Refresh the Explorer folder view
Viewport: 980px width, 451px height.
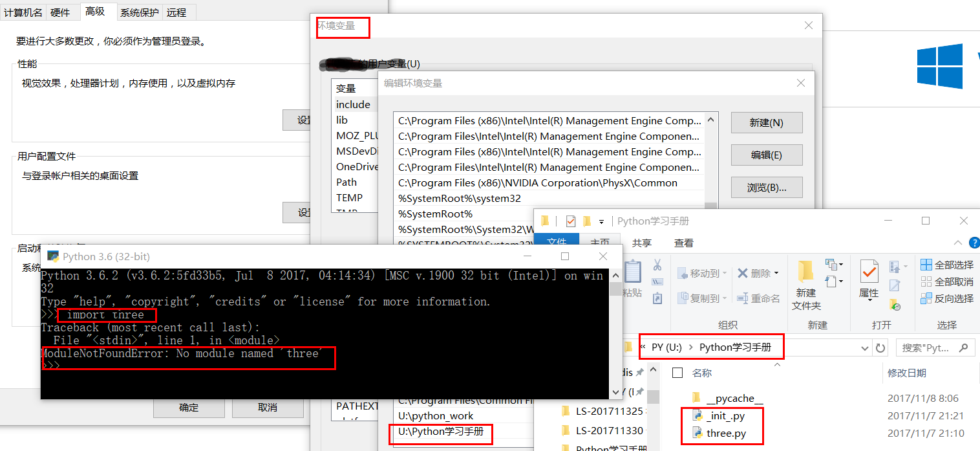(880, 347)
